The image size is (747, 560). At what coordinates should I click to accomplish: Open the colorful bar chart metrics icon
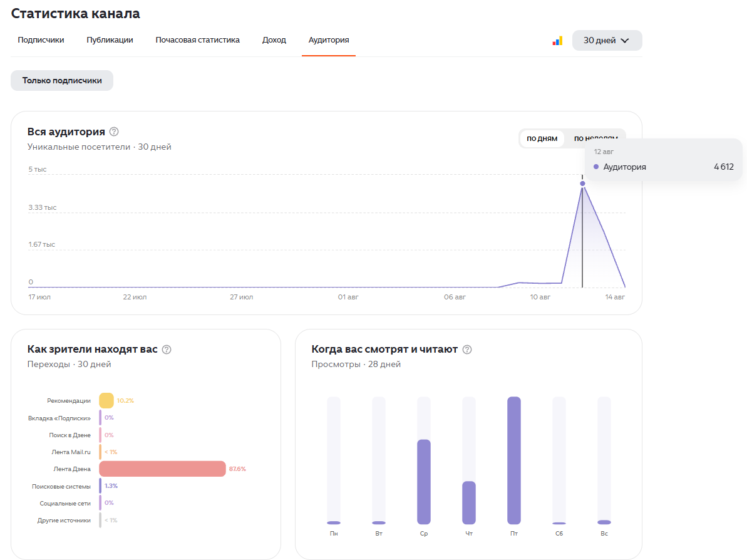[557, 41]
